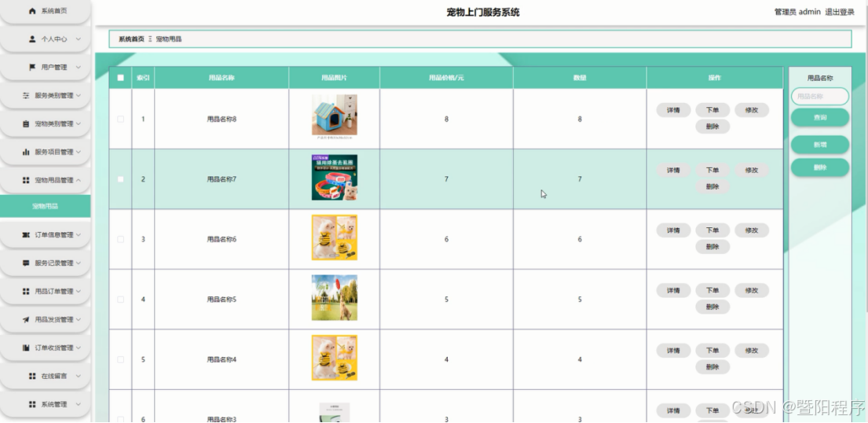868x423 pixels.
Task: Open the 在线留言 menu label
Action: click(x=54, y=376)
